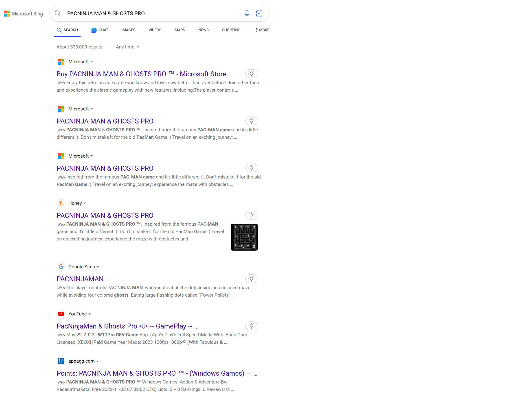Viewport: 532px width, 399px height.
Task: Click lightbulb icon beside PACNINJAMAN result
Action: pos(251,279)
